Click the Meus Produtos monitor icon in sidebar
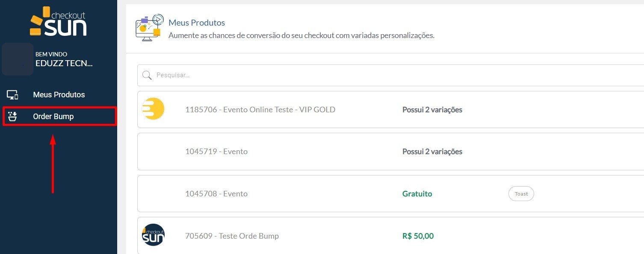Image resolution: width=644 pixels, height=254 pixels. [x=12, y=95]
